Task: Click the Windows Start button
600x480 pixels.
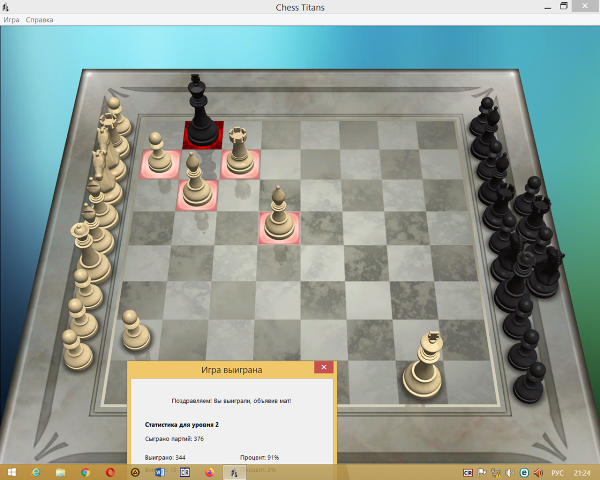Action: [x=10, y=472]
